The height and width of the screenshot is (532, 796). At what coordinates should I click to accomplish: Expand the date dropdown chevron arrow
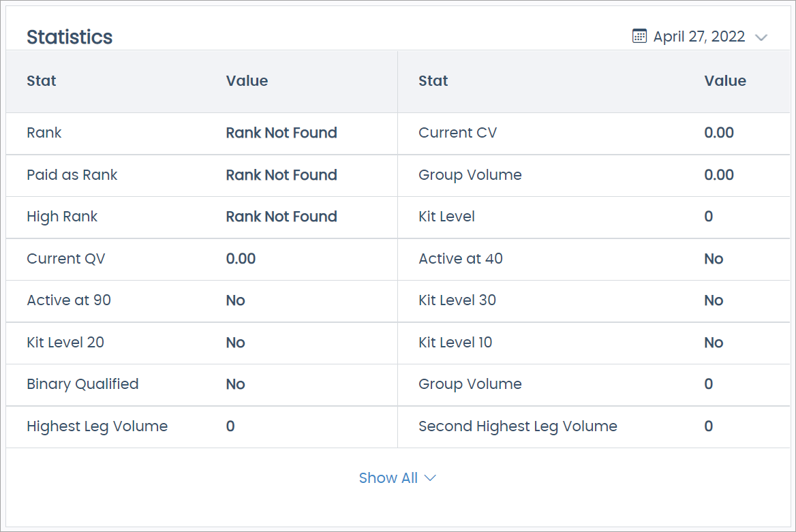[761, 37]
